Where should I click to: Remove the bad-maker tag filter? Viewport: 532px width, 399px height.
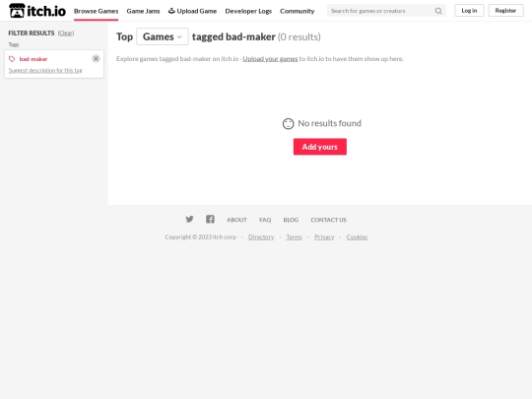[96, 59]
